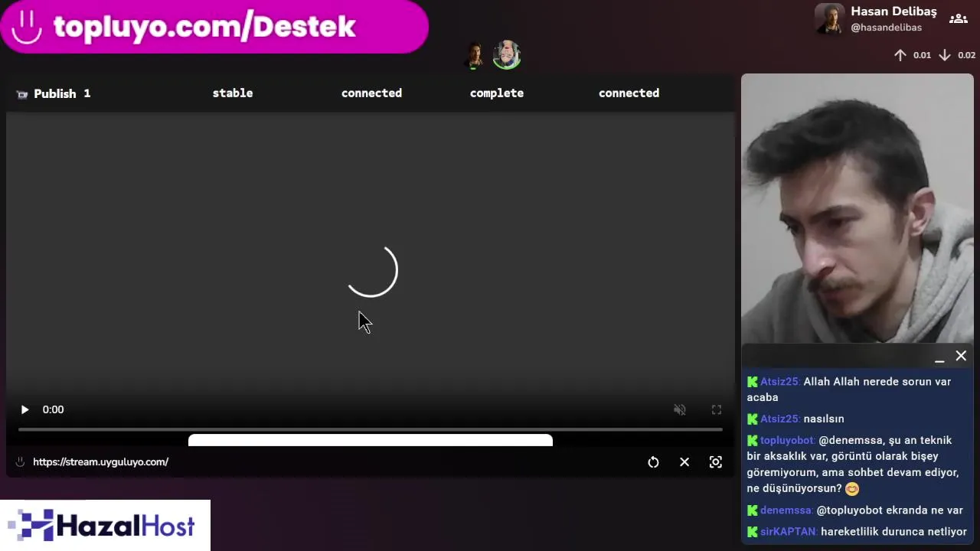Unmute the video player audio

[679, 409]
